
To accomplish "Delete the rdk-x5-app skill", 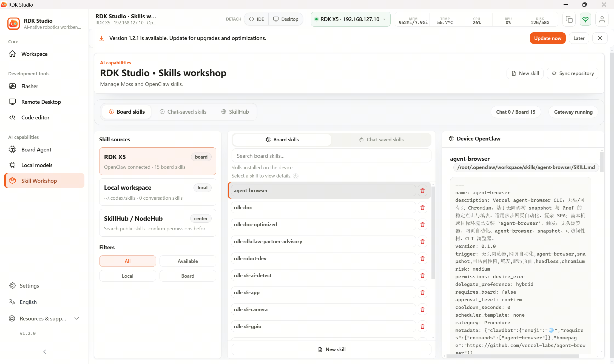I will [x=422, y=293].
